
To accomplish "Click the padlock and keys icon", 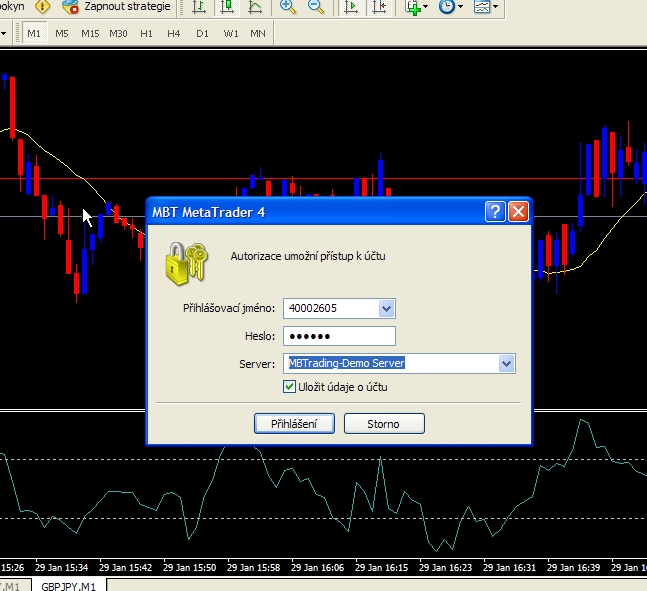I will tap(187, 263).
